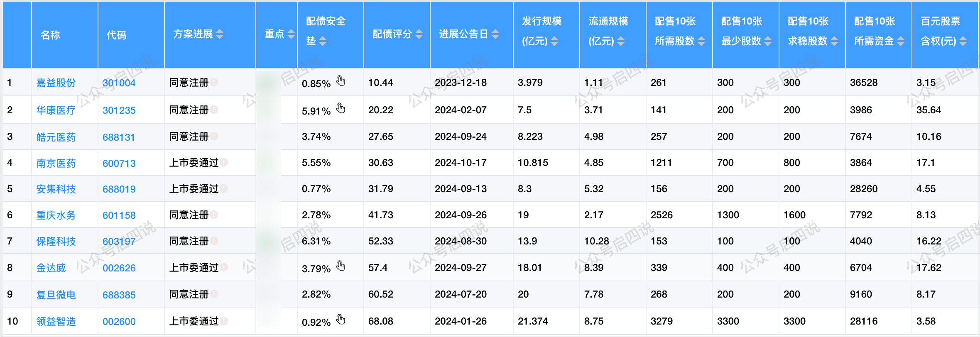Viewport: 980px width, 337px height.
Task: Open stock code 688385 link
Action: click(x=119, y=295)
